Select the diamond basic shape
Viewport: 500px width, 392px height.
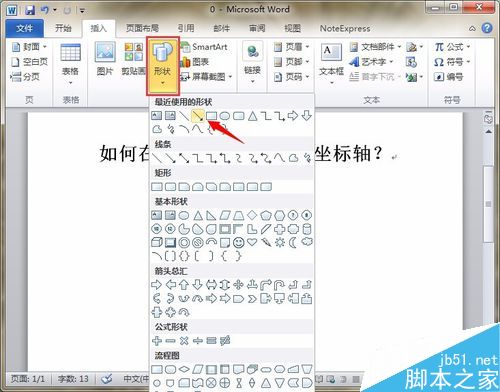click(252, 215)
